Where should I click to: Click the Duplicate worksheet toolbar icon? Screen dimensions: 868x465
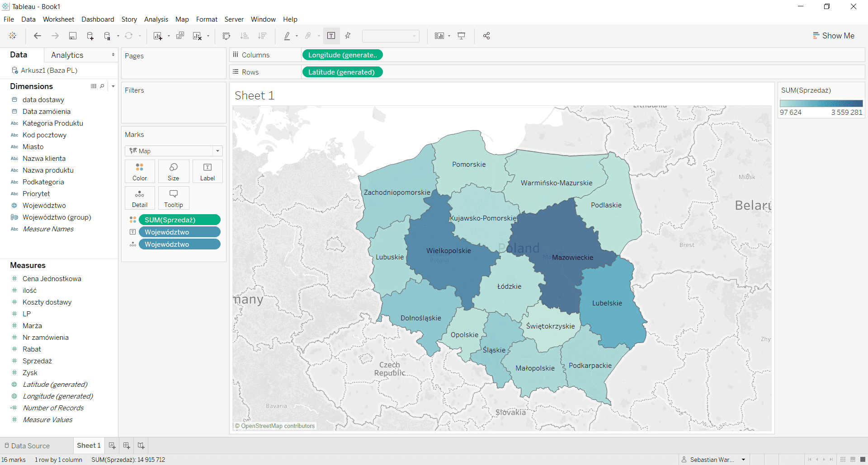coord(180,36)
